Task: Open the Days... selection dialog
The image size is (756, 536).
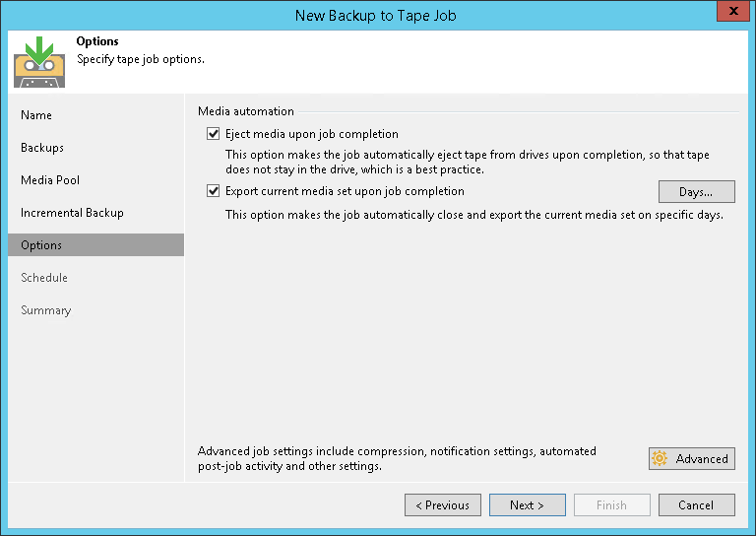Action: point(696,192)
